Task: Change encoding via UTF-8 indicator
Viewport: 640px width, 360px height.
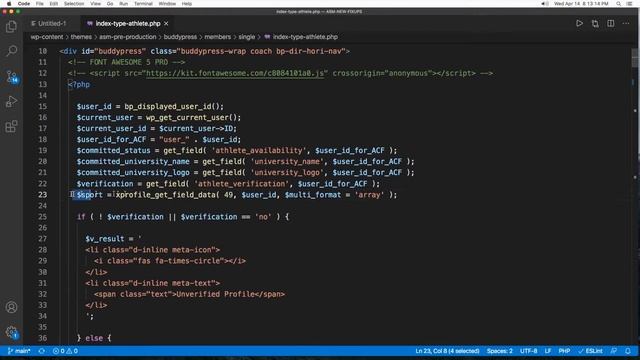Action: tap(529, 351)
